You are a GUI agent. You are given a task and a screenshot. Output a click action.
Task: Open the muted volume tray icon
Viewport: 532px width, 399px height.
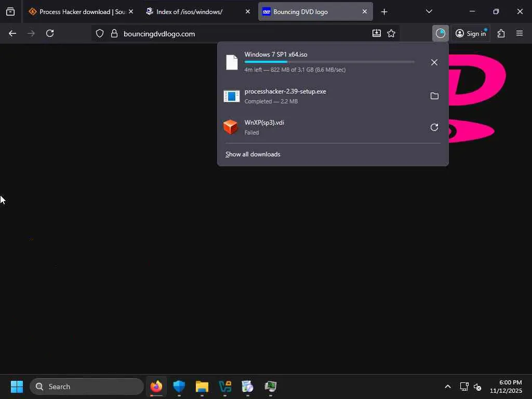click(477, 387)
